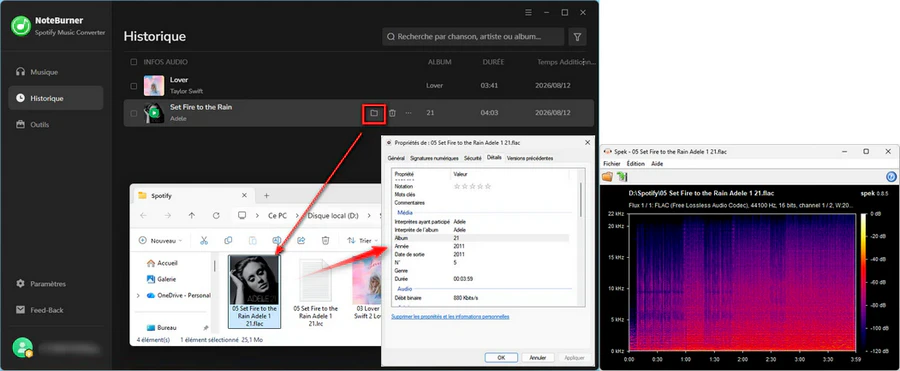
Task: Click the Rename icon in File Explorer
Action: coord(277,241)
